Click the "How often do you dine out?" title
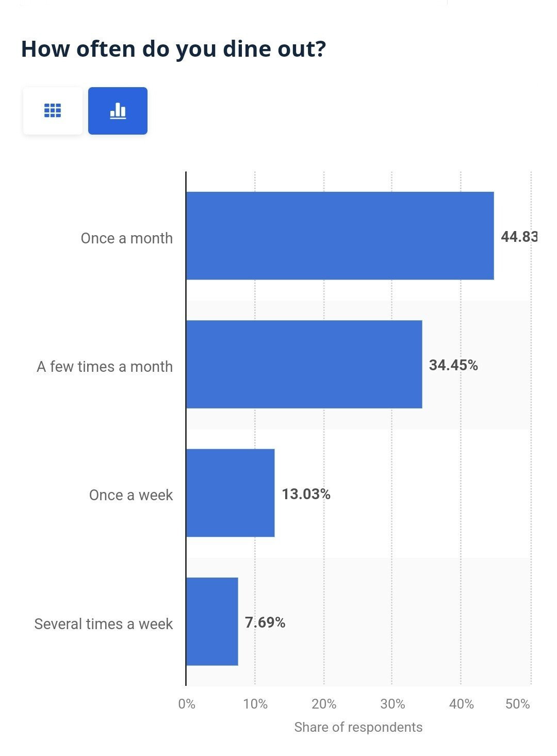557x756 pixels. point(173,49)
